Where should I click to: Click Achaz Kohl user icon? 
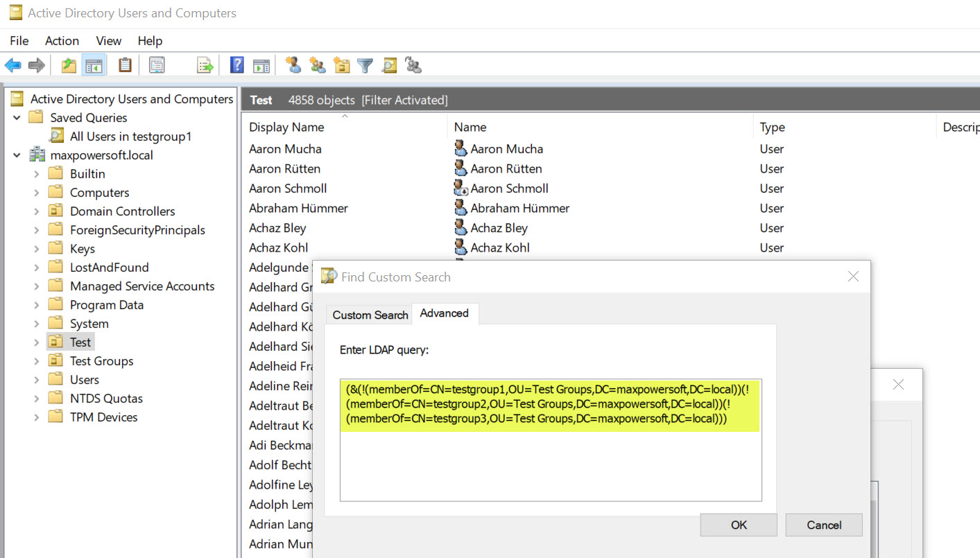pos(461,247)
